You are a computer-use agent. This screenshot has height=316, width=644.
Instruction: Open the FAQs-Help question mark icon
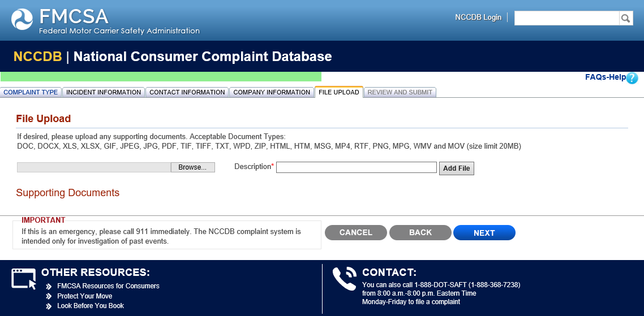pos(632,78)
